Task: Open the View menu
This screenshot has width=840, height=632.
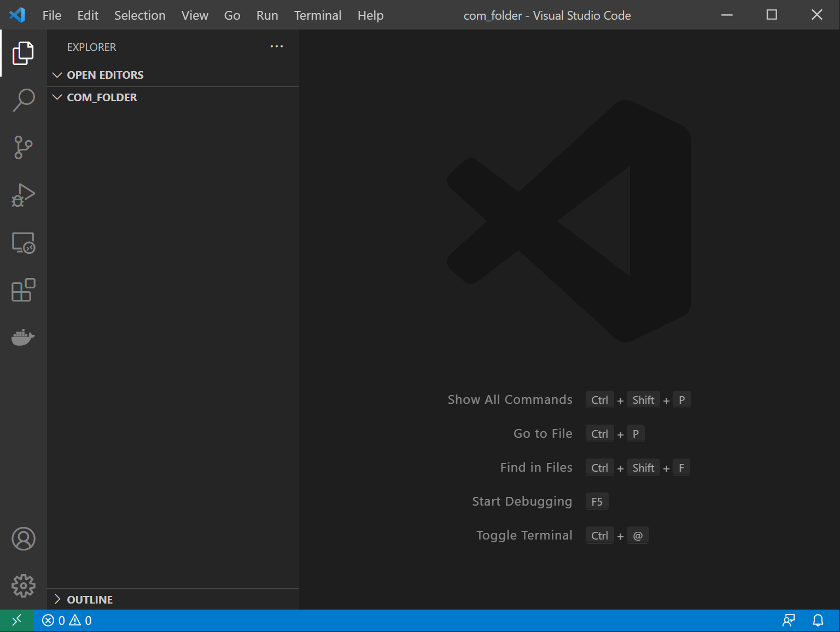Action: coord(195,15)
